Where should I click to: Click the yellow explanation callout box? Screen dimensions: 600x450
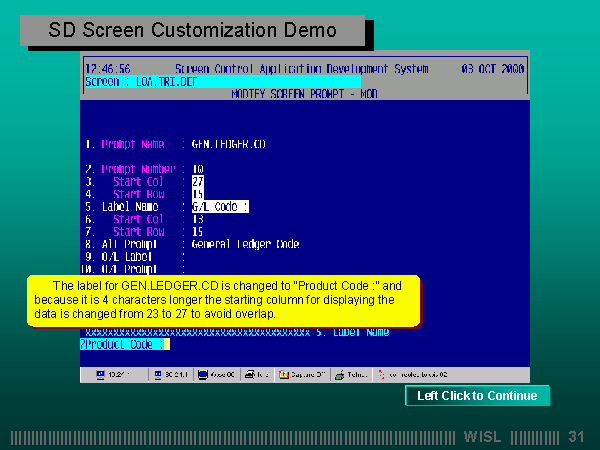coord(220,300)
